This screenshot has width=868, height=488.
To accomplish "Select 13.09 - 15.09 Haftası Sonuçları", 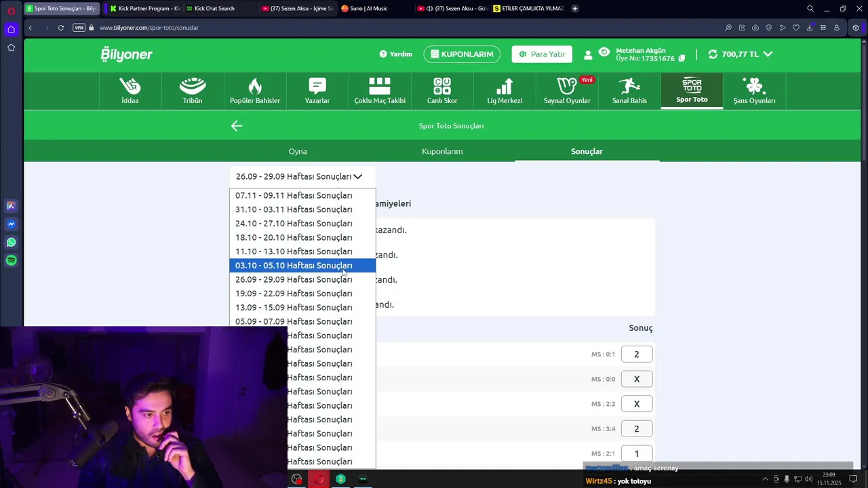I will tap(302, 308).
